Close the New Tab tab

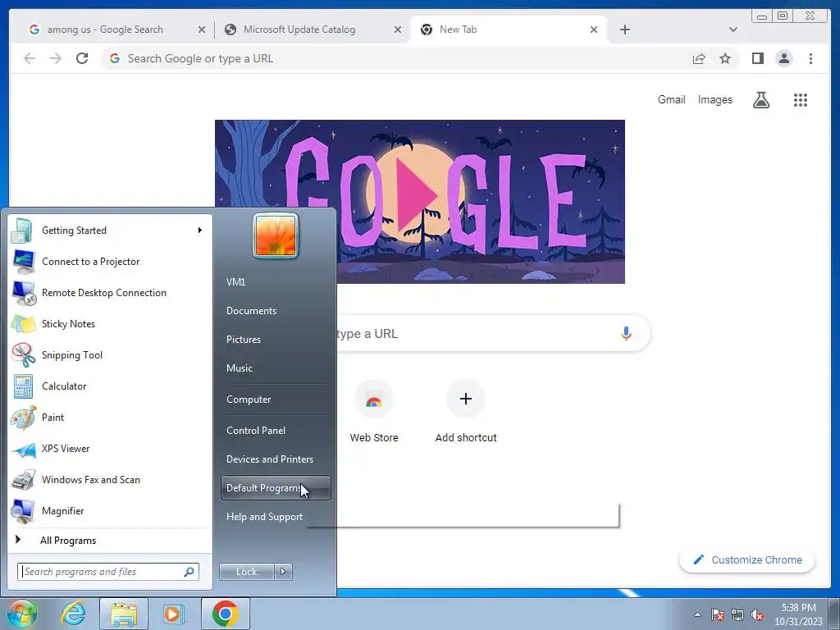tap(594, 30)
